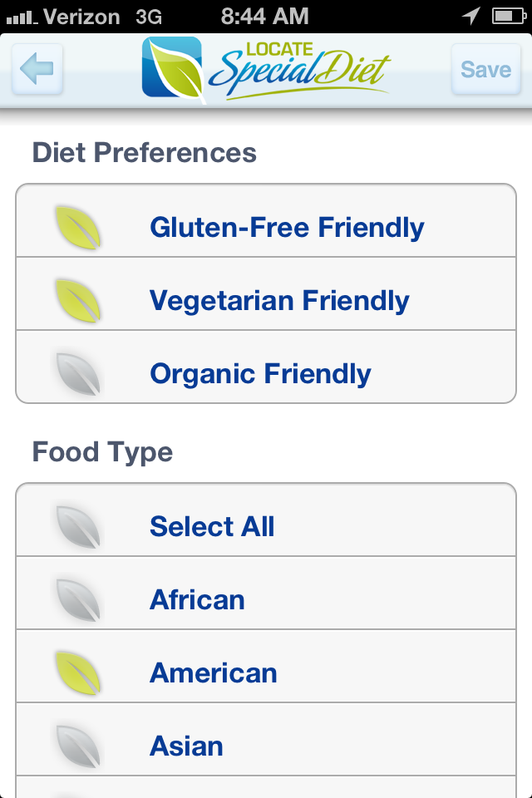Deselect the American leaf icon
532x798 pixels.
click(78, 673)
